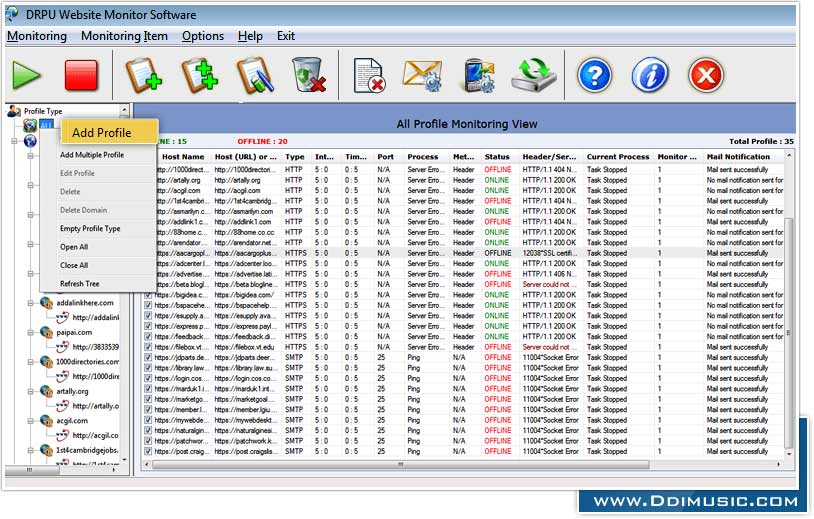Screen dimensions: 814x519
Task: Collapse the 1000directories.com tree node
Action: point(30,362)
